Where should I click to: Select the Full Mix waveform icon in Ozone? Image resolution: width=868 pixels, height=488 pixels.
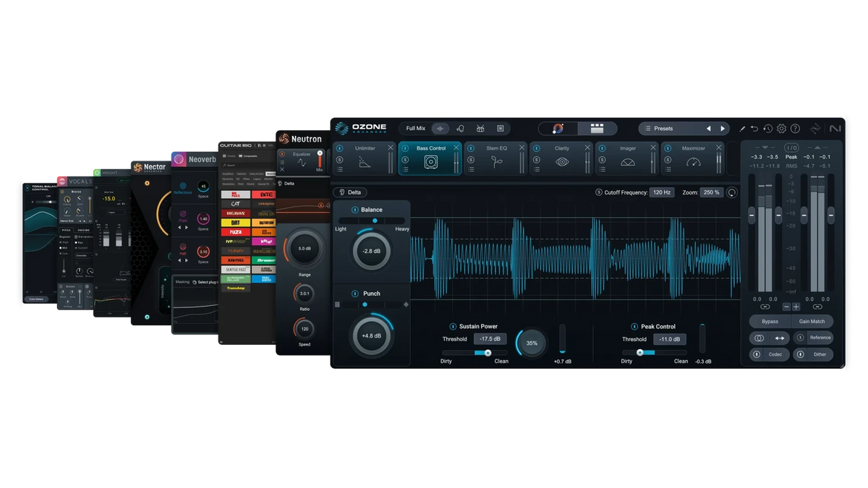coord(440,129)
